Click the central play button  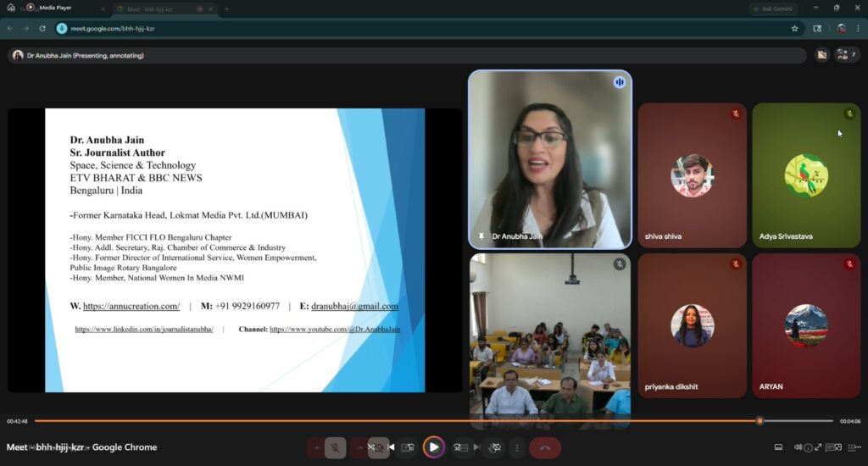(x=434, y=447)
